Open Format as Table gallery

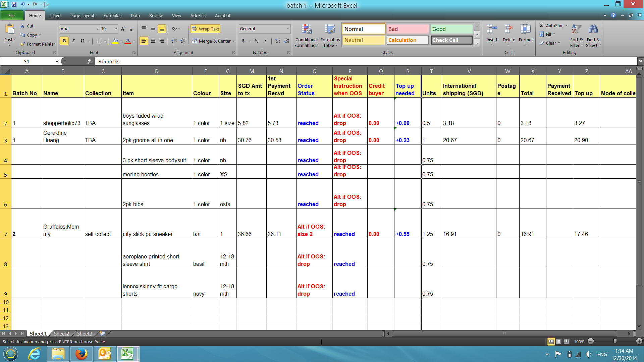click(x=330, y=36)
